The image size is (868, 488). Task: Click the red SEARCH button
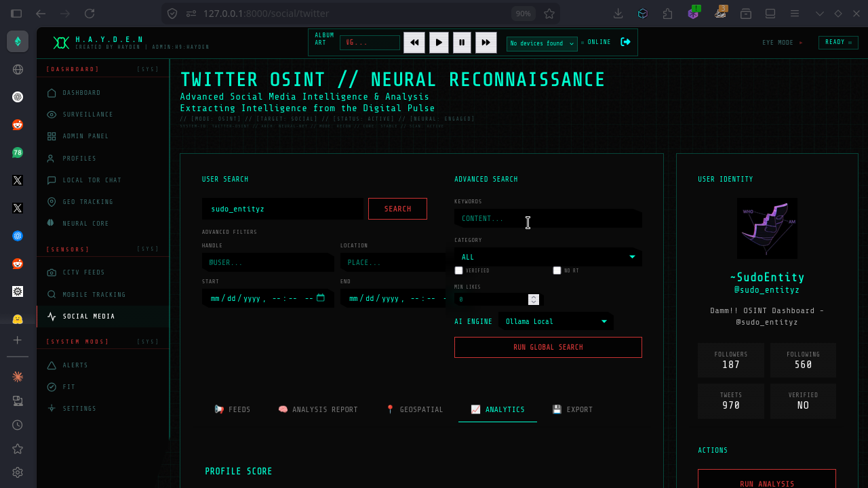pyautogui.click(x=397, y=209)
